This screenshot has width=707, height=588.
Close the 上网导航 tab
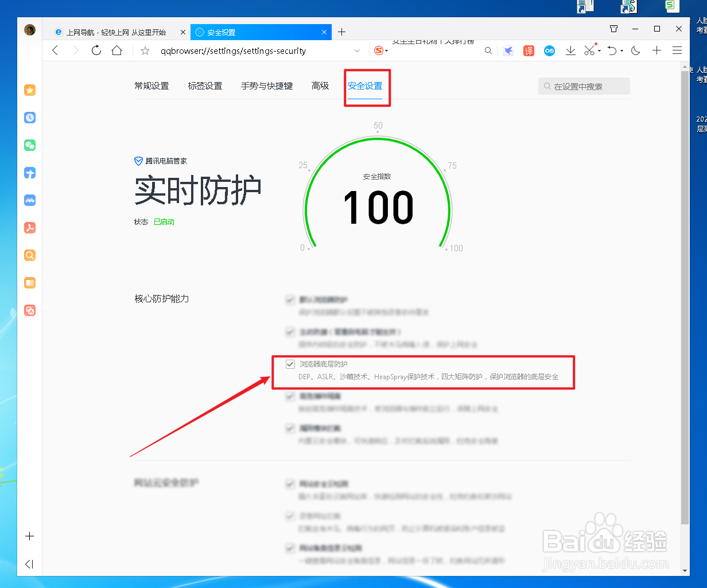183,32
